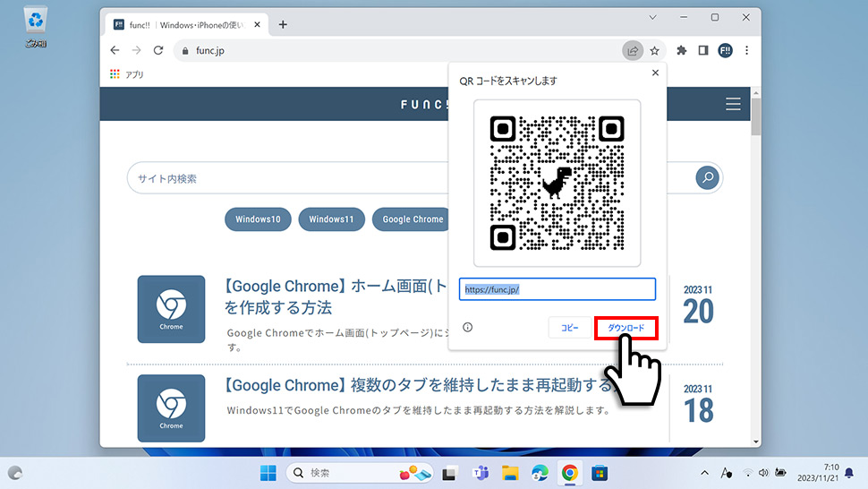Click the taskbar 検索 search box

point(360,473)
